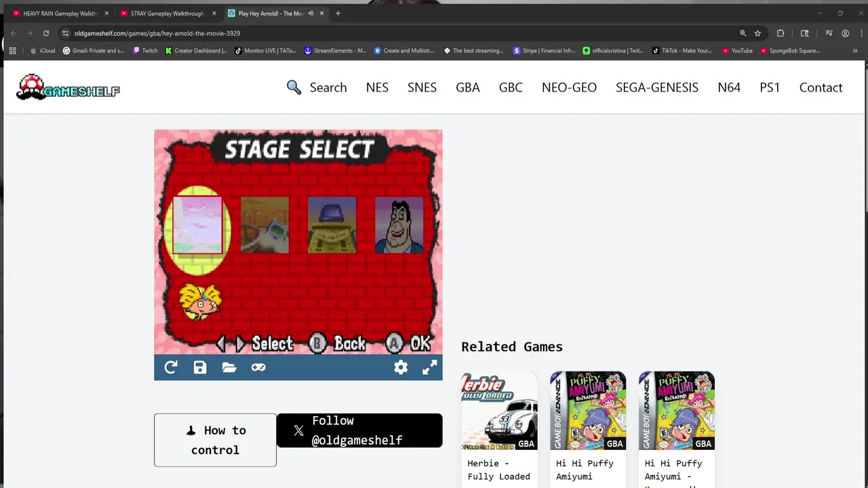Close the STRAY Gameplay tab
Viewport: 868px width, 488px height.
(x=214, y=14)
